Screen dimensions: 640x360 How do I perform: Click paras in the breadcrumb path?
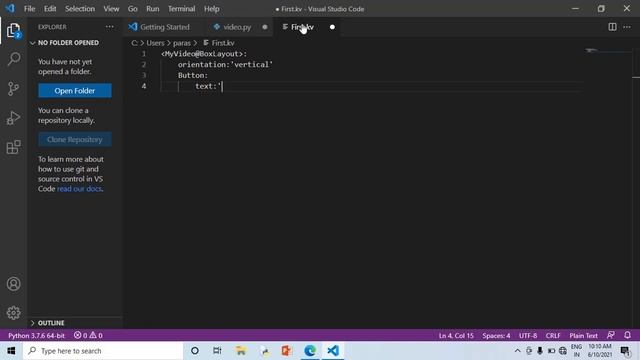click(182, 43)
